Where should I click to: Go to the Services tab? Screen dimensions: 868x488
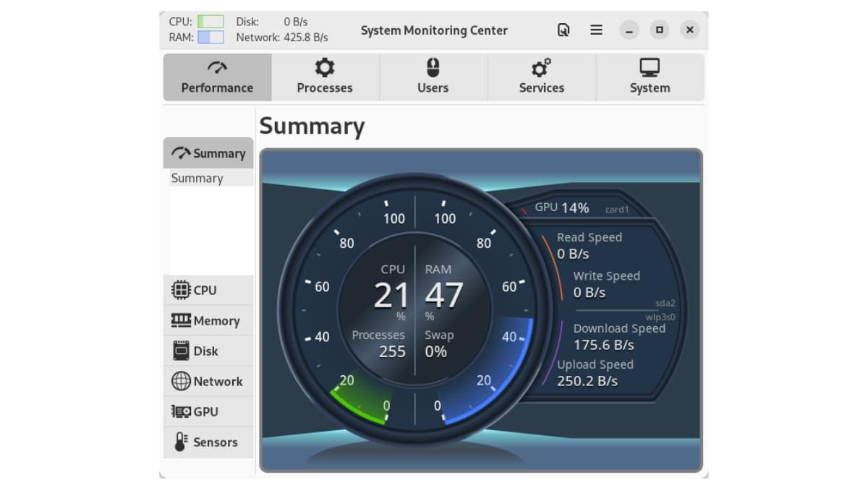(x=541, y=77)
